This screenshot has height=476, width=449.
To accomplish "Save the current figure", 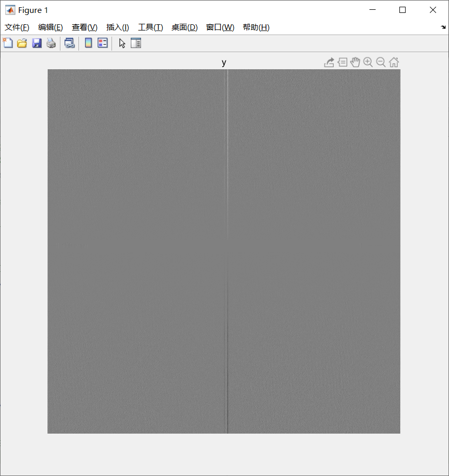I will pyautogui.click(x=36, y=43).
